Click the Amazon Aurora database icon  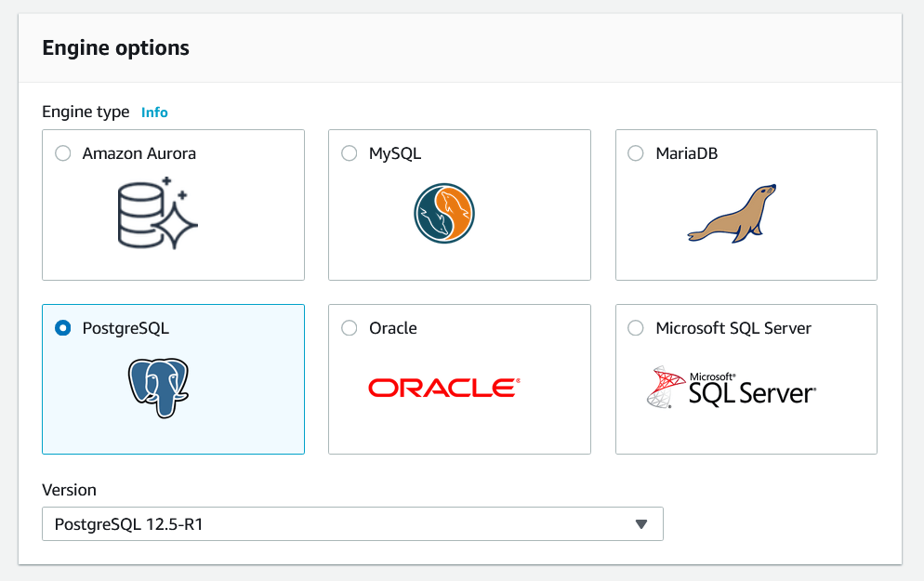click(x=157, y=213)
